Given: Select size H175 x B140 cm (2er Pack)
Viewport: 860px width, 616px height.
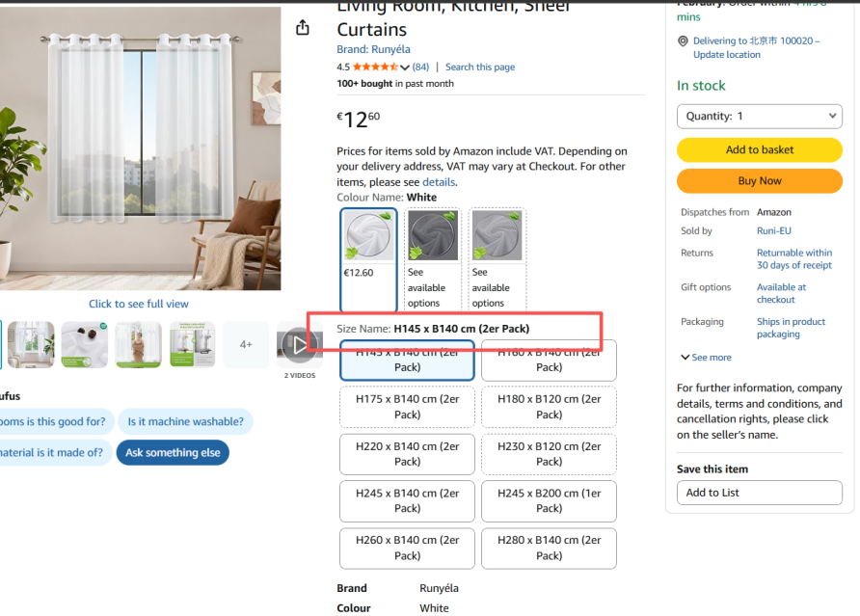Looking at the screenshot, I should (407, 407).
